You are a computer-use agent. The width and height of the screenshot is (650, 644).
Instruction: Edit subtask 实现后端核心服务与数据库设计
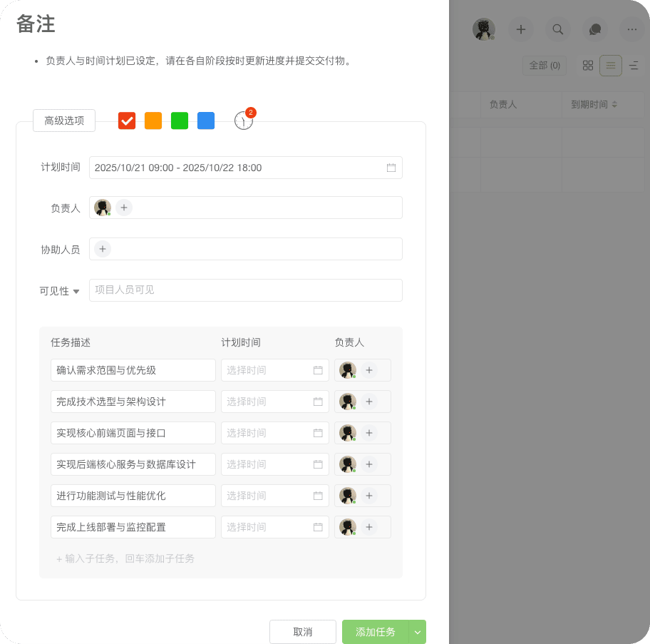click(x=133, y=464)
